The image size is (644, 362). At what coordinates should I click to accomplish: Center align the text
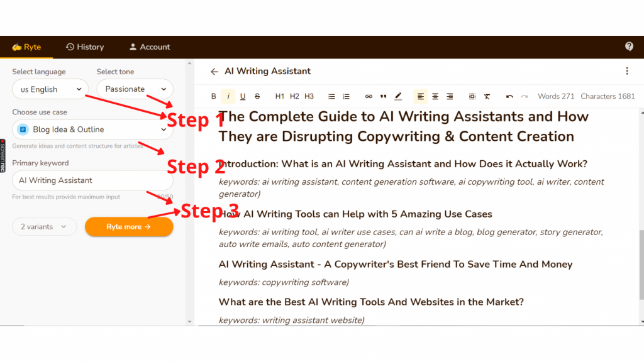[435, 96]
